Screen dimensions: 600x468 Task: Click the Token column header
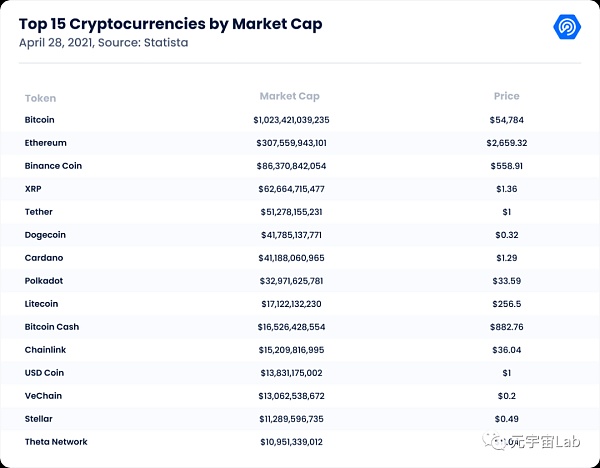click(40, 98)
